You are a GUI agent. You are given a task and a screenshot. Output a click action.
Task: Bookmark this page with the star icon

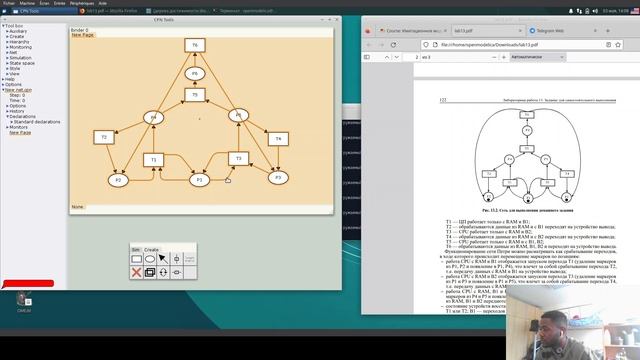tap(618, 44)
